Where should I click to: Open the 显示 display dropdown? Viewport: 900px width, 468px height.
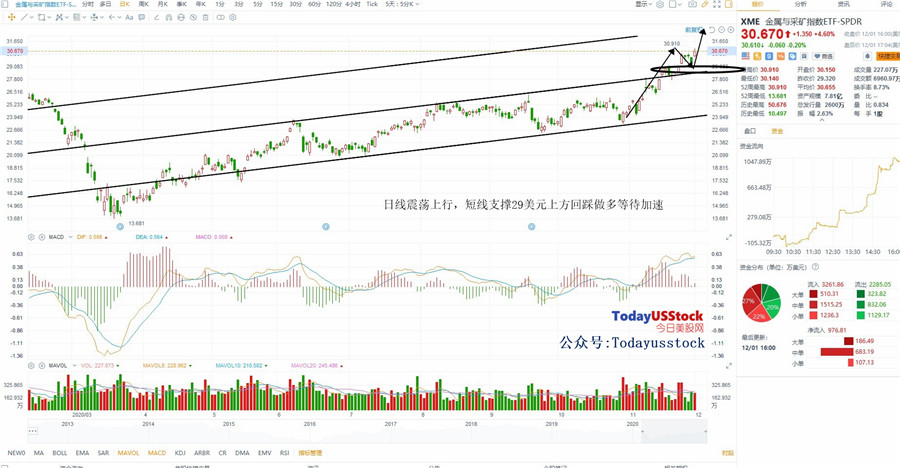[x=643, y=4]
